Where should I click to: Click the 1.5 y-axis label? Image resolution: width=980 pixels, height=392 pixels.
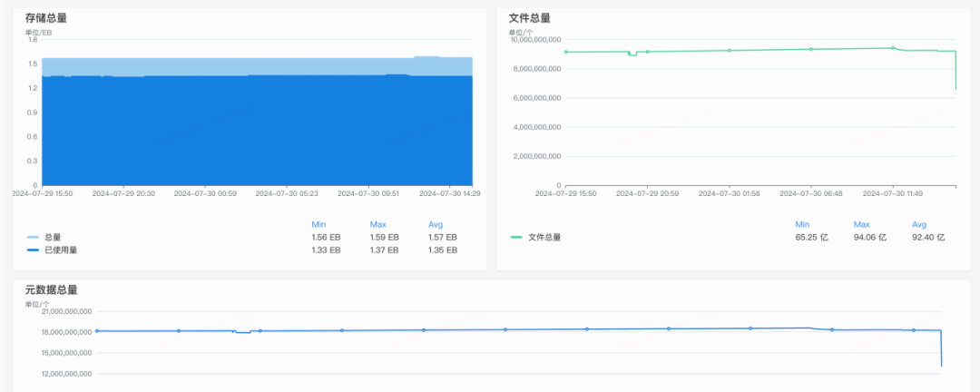click(34, 64)
